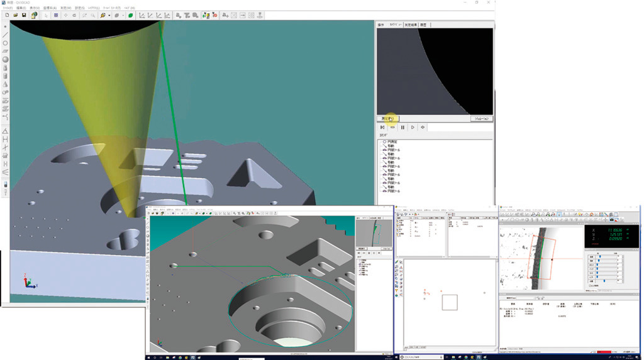Pause the measurement simulation playback
Image resolution: width=644 pixels, height=360 pixels.
point(402,128)
